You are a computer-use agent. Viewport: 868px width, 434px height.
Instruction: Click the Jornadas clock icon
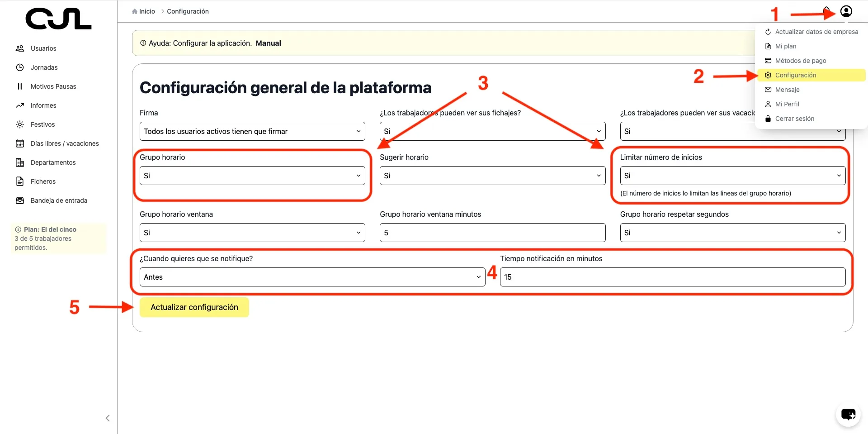point(20,67)
